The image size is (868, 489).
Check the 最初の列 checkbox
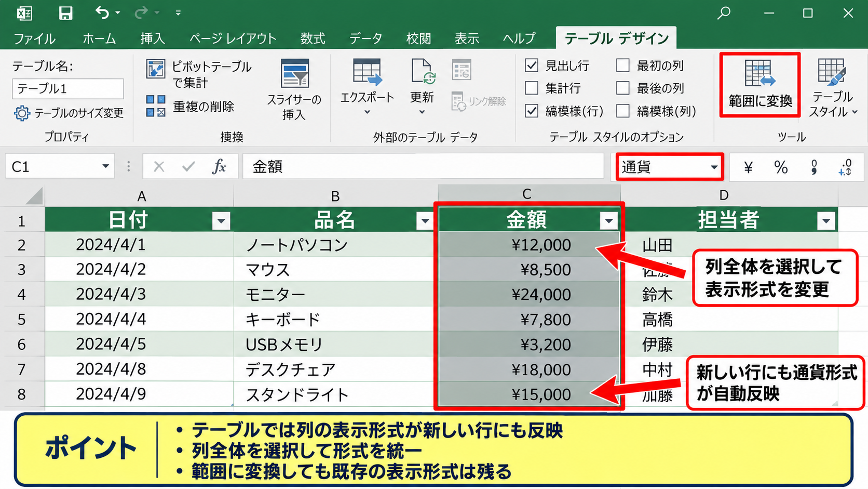coord(623,65)
